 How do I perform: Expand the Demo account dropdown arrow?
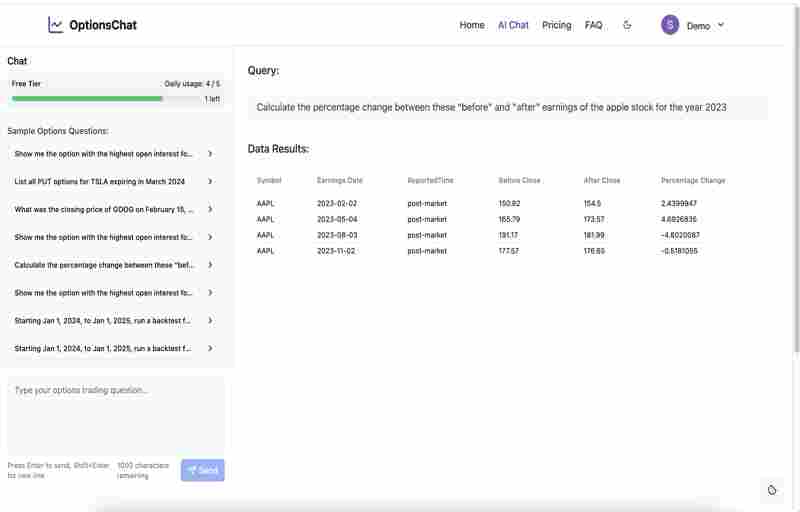click(x=721, y=24)
